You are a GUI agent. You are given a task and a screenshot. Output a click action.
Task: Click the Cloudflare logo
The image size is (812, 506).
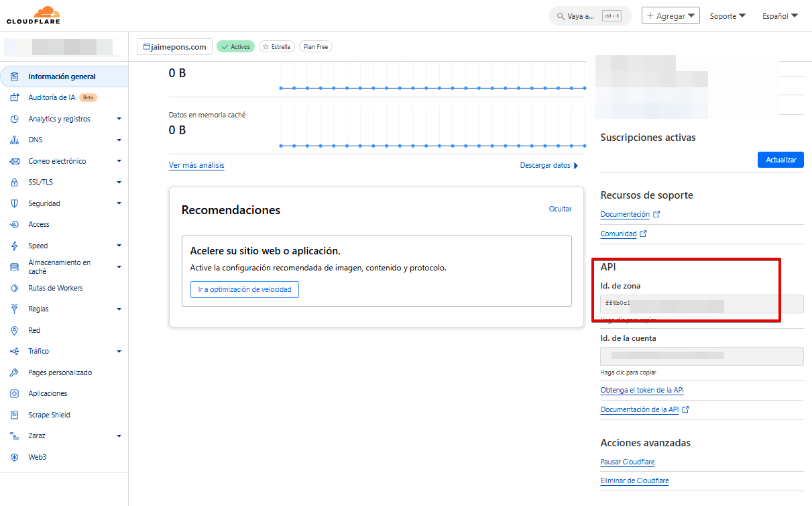tap(34, 15)
